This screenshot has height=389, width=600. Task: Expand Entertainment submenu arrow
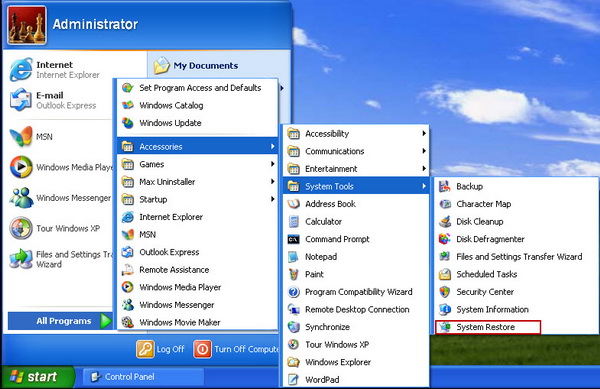[x=424, y=169]
